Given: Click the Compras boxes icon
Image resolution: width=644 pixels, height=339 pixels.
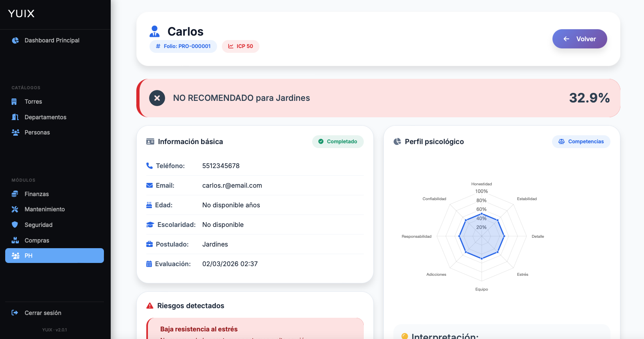Looking at the screenshot, I should 15,241.
